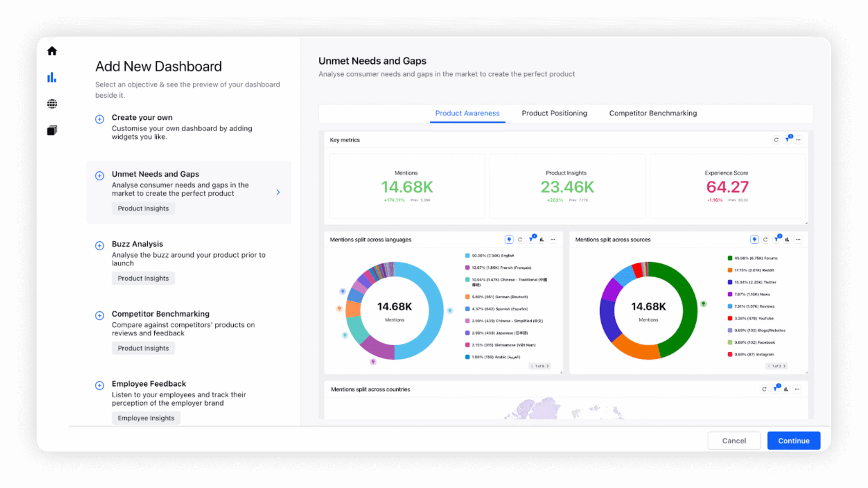Image resolution: width=868 pixels, height=488 pixels.
Task: Refresh the Mentions split across sources widget
Action: (x=765, y=240)
